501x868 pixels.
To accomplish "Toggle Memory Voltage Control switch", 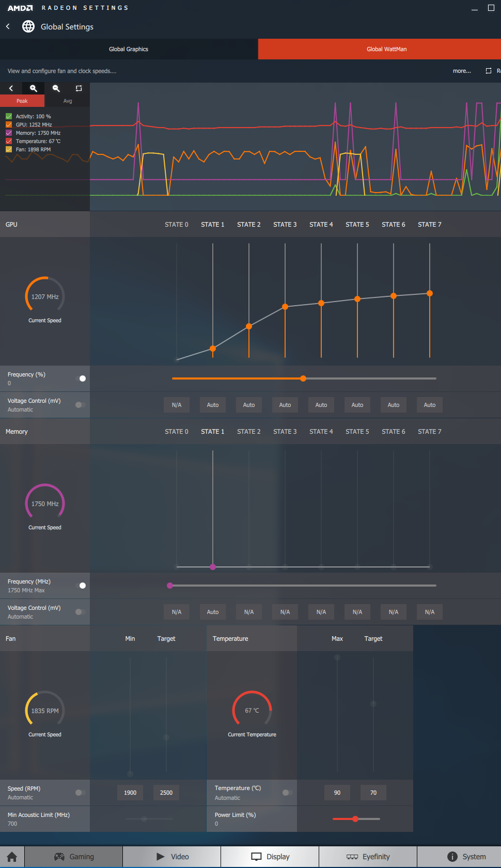I will point(81,612).
